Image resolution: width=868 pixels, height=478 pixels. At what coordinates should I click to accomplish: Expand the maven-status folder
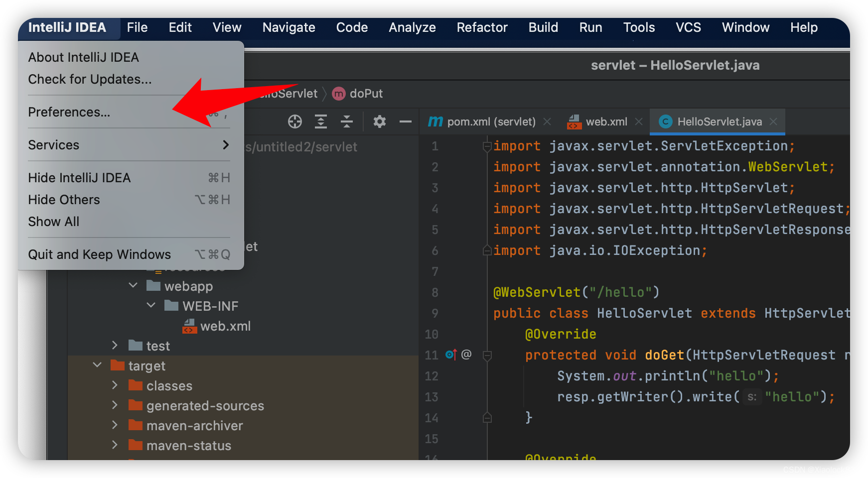115,445
